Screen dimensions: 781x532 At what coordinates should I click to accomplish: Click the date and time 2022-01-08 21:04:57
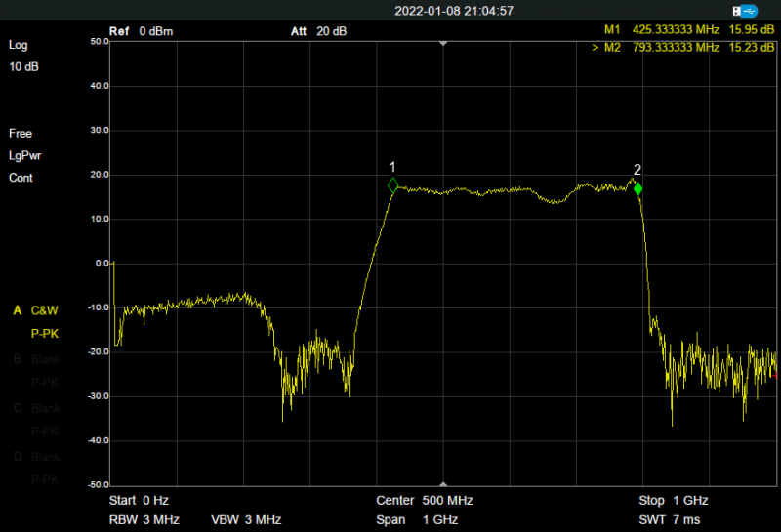click(x=454, y=11)
